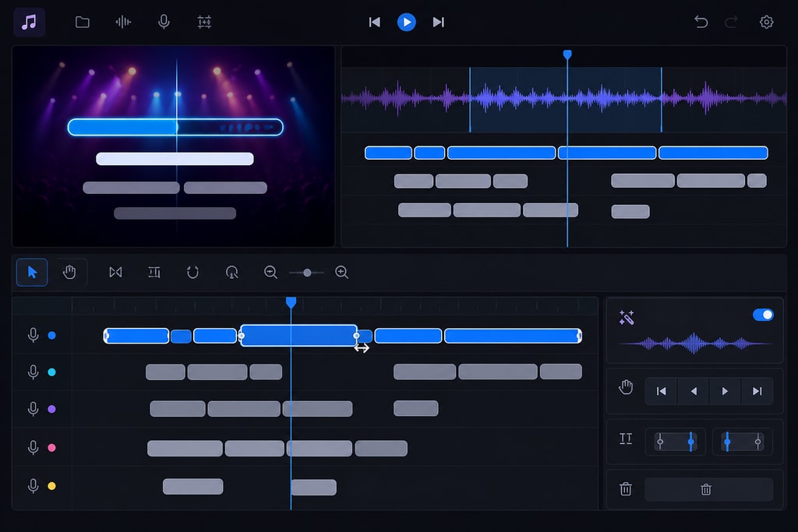Redo the last action
Screen dimensions: 798x532
point(731,22)
